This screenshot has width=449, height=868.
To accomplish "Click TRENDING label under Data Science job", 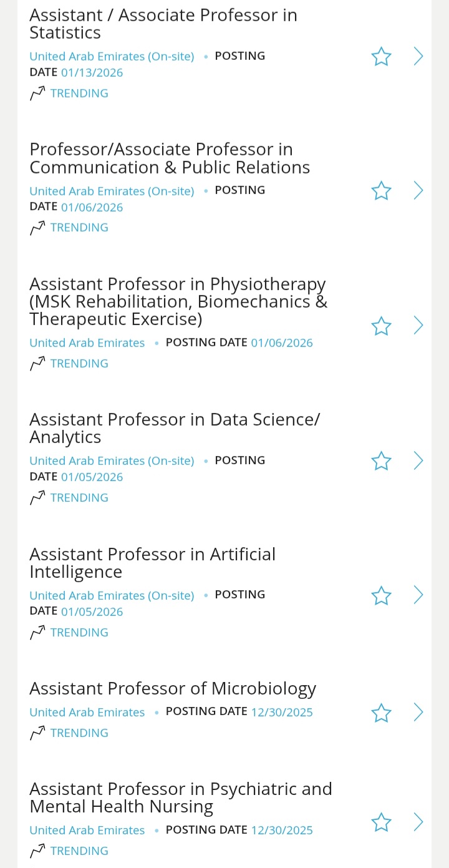I will click(79, 498).
